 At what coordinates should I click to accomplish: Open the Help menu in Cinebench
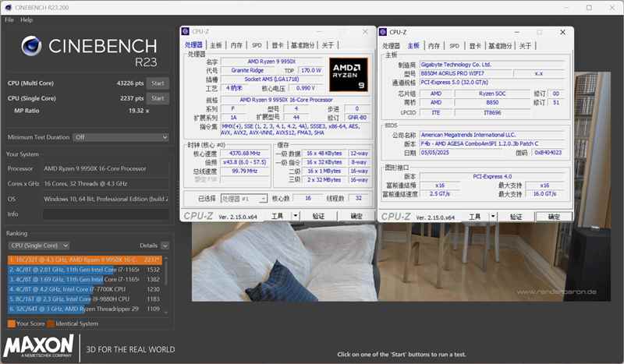click(27, 20)
